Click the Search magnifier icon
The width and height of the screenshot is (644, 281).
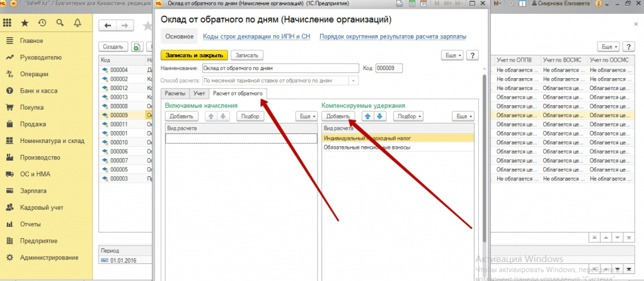click(x=60, y=23)
